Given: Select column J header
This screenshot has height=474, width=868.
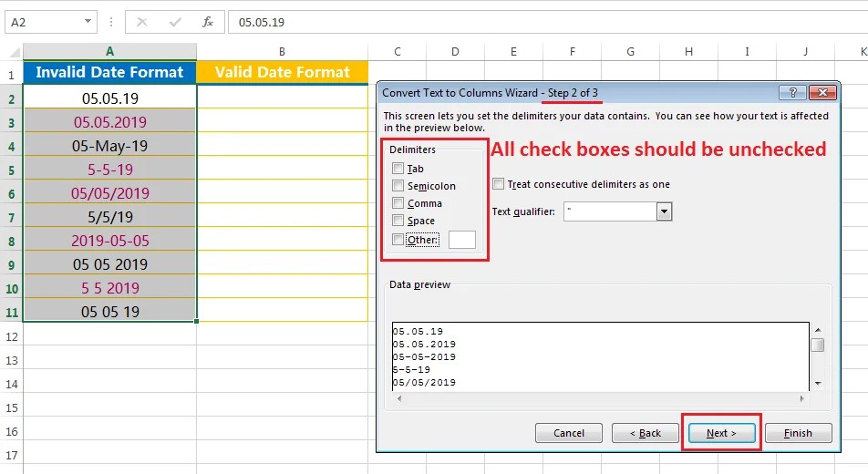Looking at the screenshot, I should 805,51.
